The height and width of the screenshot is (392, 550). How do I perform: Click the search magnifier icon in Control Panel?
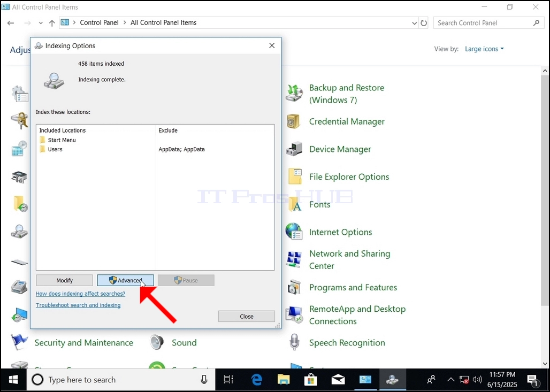point(536,23)
